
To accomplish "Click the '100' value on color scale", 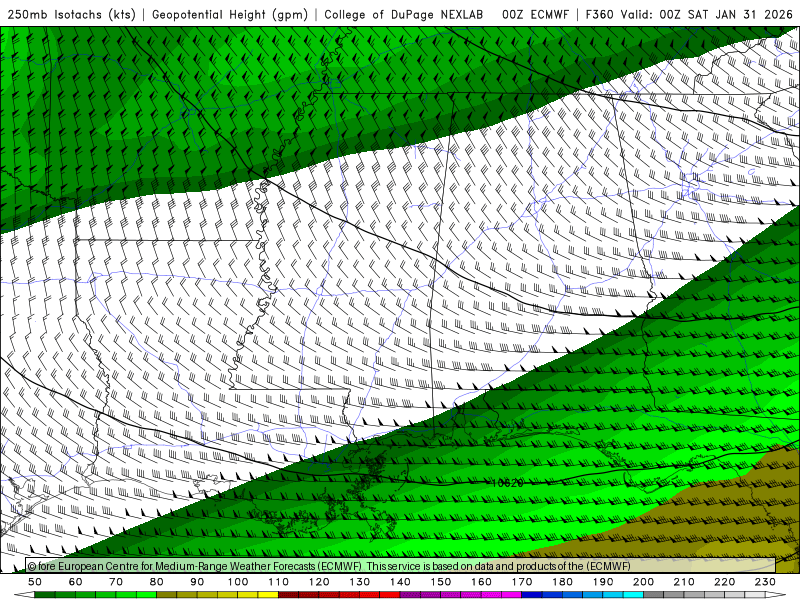I will (x=238, y=582).
